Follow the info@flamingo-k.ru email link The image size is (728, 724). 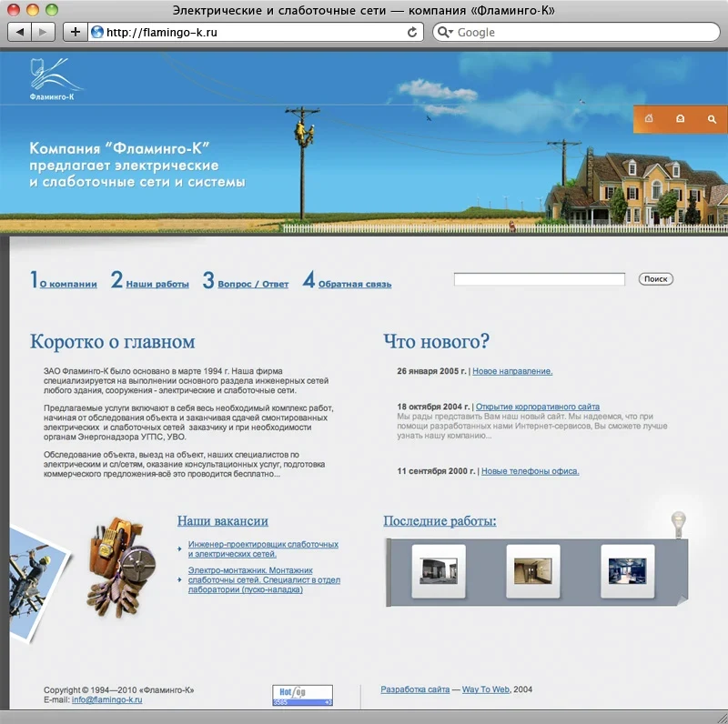(x=106, y=699)
